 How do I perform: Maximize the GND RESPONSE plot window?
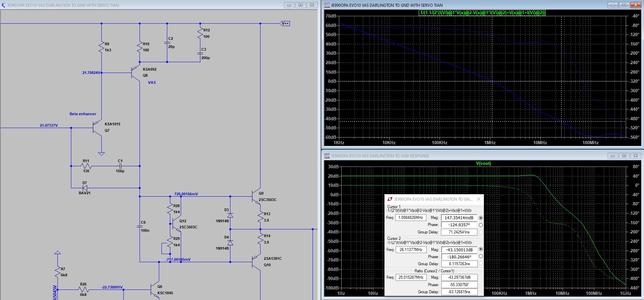pos(624,156)
